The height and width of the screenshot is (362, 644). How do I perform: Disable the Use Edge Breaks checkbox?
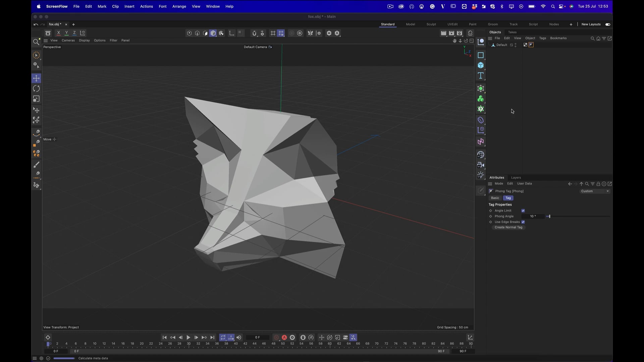[523, 222]
